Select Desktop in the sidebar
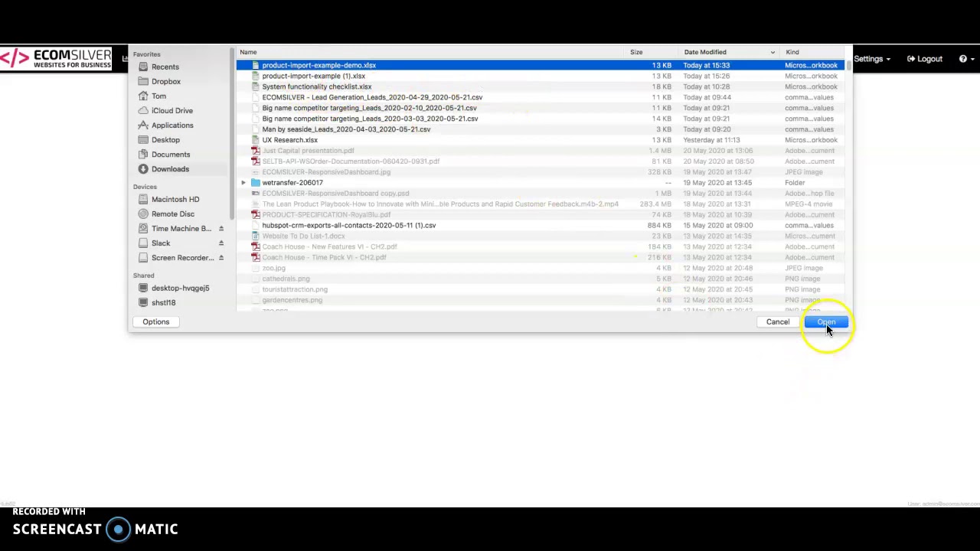This screenshot has width=980, height=551. click(x=165, y=139)
